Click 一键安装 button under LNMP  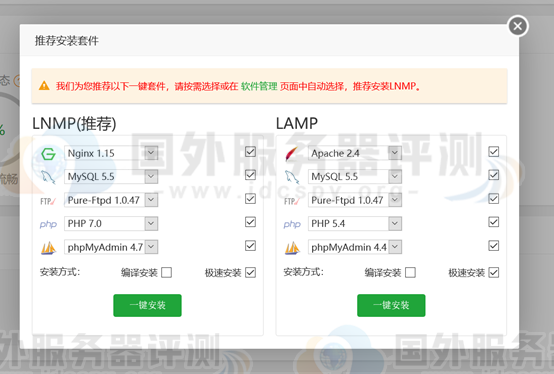tap(147, 305)
